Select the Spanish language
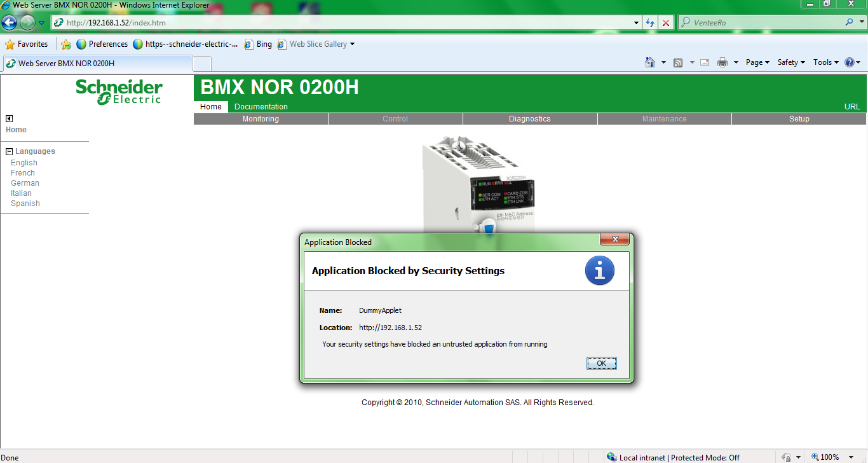 coord(25,204)
